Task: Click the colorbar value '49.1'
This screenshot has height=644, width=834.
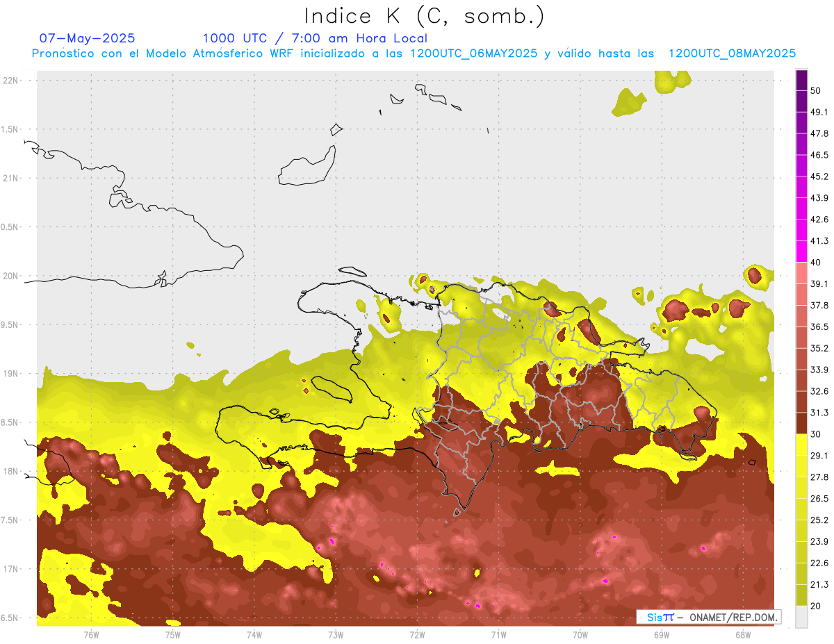Action: tap(819, 112)
